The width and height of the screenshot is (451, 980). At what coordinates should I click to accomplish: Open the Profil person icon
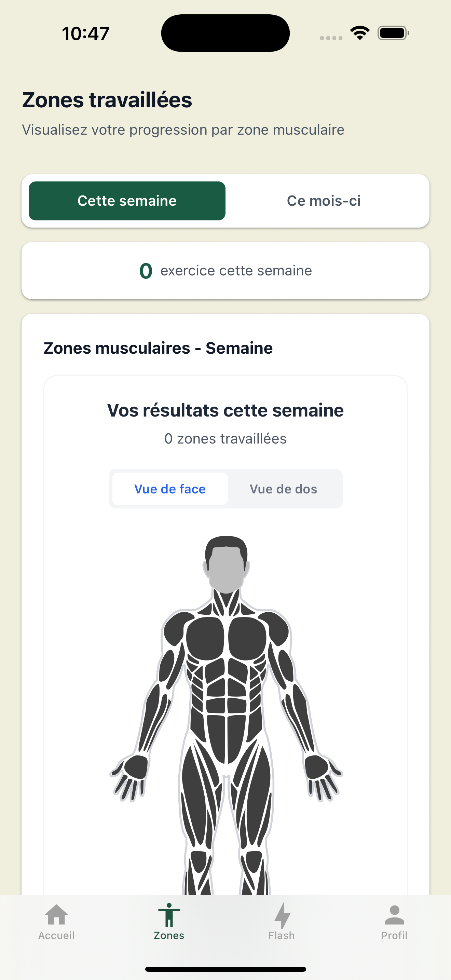pyautogui.click(x=394, y=915)
